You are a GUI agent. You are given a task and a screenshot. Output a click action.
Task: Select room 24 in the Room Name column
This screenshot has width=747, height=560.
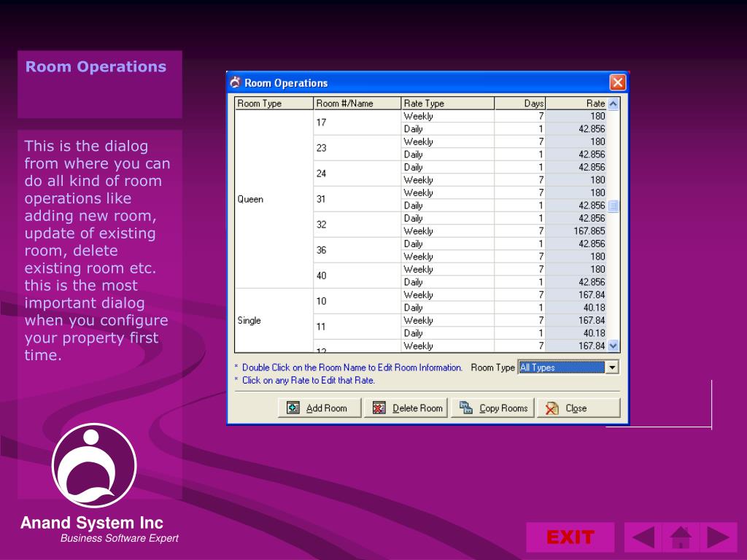click(357, 174)
